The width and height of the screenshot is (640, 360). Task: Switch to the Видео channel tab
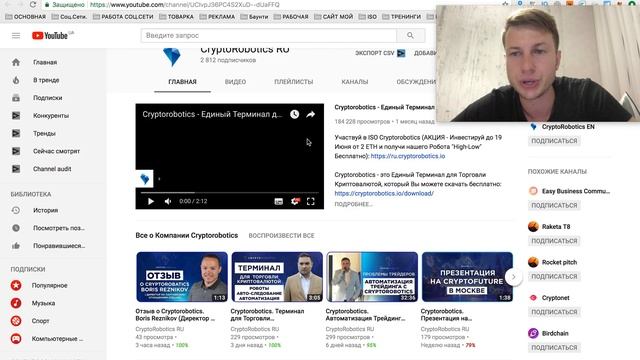point(236,82)
